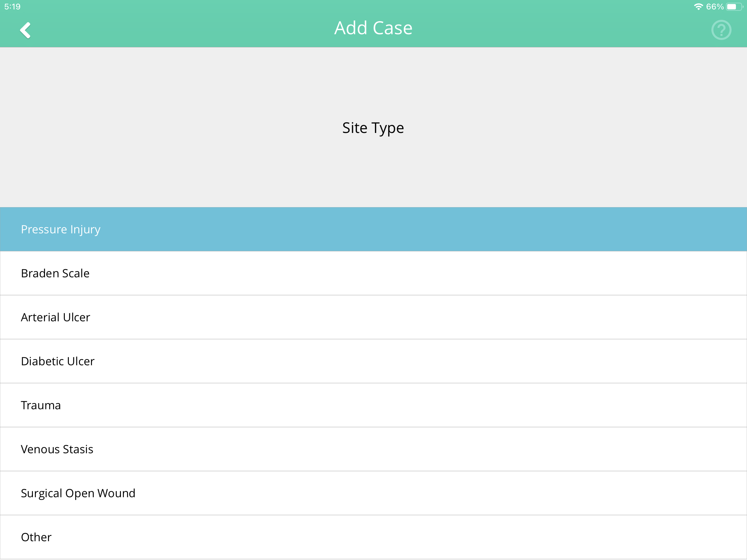Image resolution: width=747 pixels, height=560 pixels.
Task: Choose Arterial Ulcer as site type
Action: point(373,317)
